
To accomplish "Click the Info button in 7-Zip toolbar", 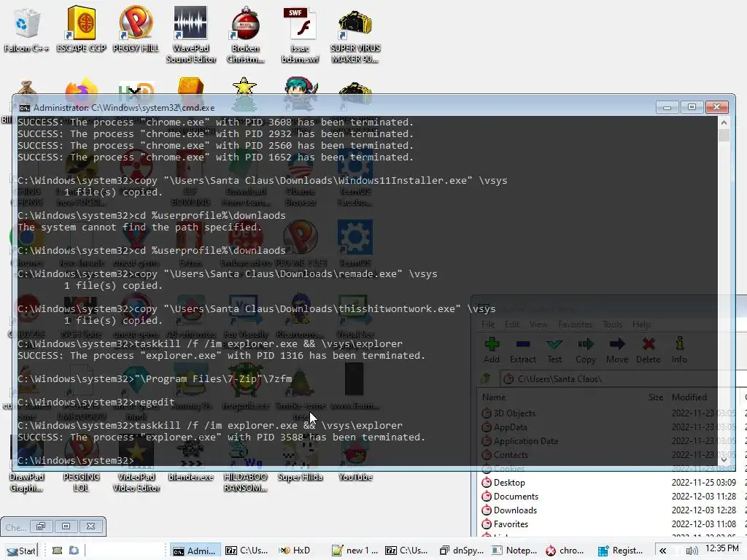I will (x=679, y=350).
